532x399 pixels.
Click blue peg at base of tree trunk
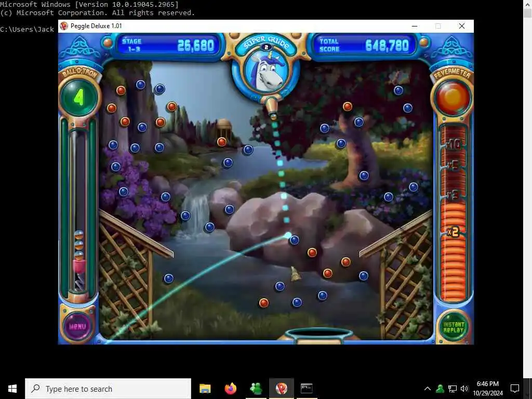(x=364, y=176)
